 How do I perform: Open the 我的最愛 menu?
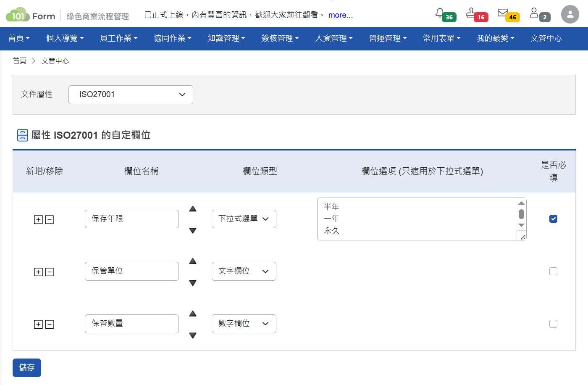[496, 38]
